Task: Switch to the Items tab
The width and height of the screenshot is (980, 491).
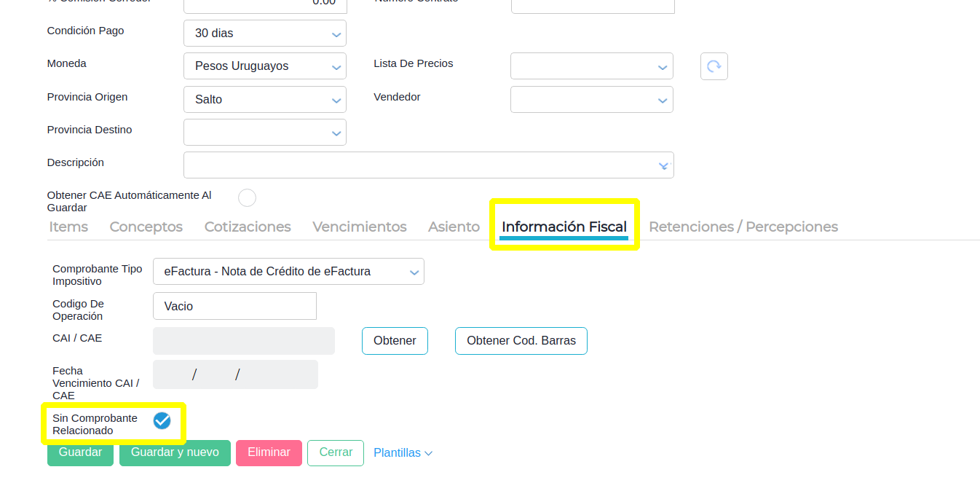Action: click(x=68, y=227)
